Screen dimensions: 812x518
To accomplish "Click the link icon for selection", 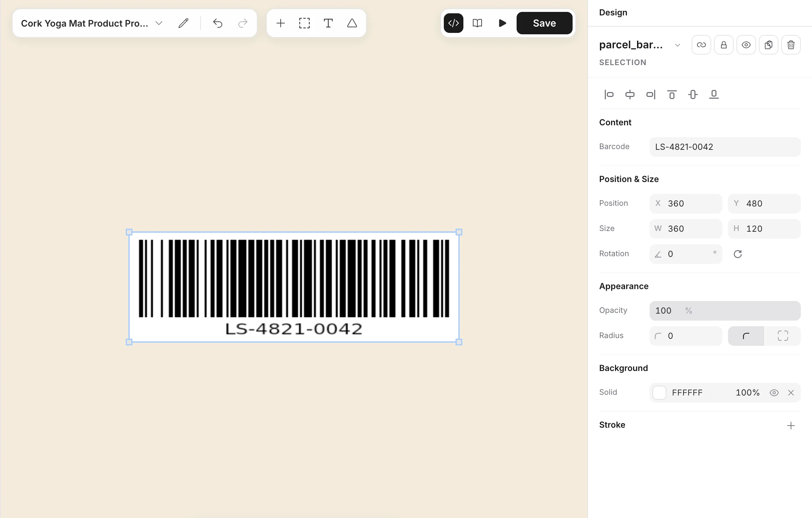I will (701, 45).
